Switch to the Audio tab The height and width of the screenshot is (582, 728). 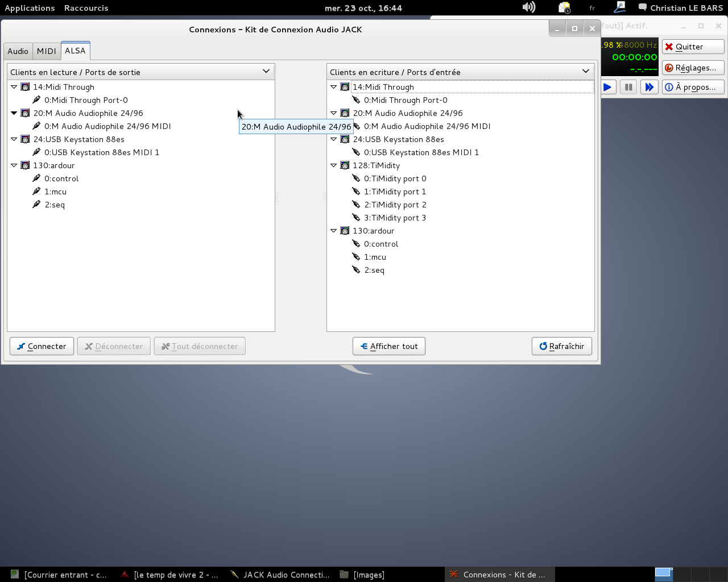tap(18, 51)
